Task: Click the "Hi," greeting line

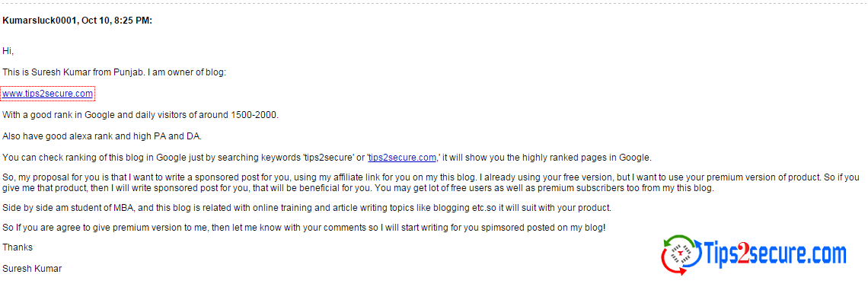Action: (x=8, y=51)
